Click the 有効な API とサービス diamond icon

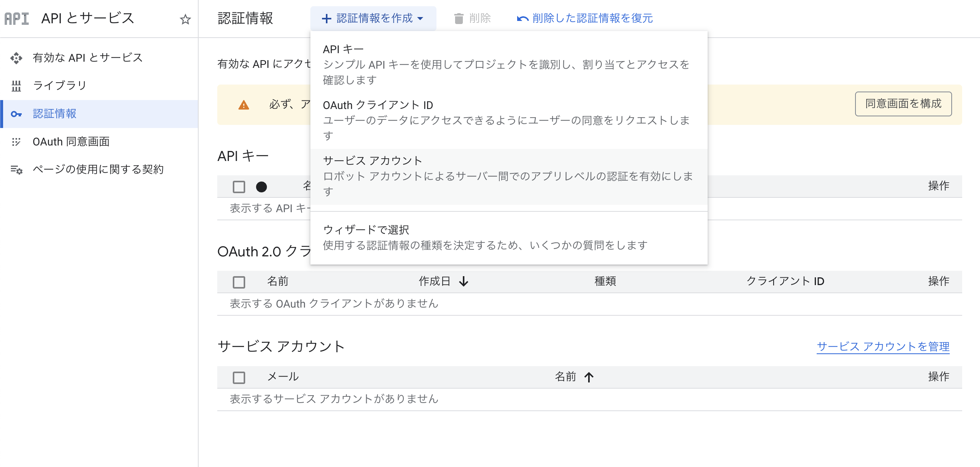pyautogui.click(x=16, y=58)
